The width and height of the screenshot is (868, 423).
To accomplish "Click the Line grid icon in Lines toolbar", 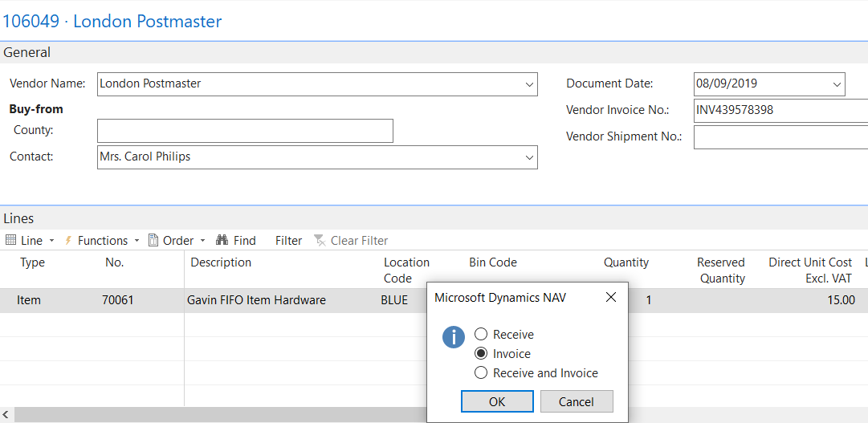I will pos(10,240).
